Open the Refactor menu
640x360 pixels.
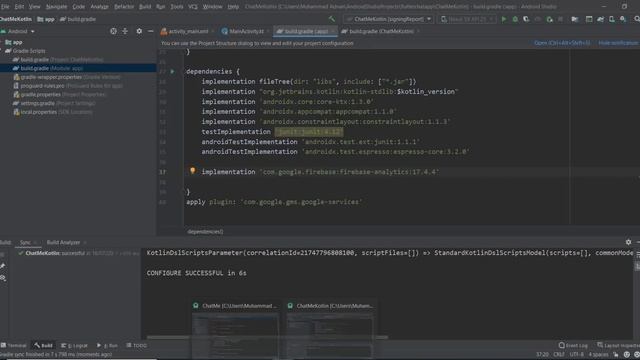[124, 7]
